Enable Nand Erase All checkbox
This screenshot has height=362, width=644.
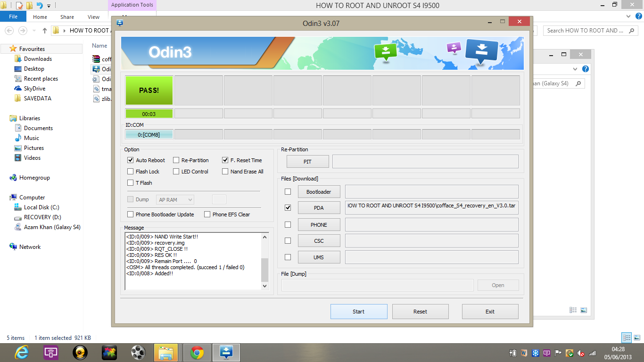225,172
